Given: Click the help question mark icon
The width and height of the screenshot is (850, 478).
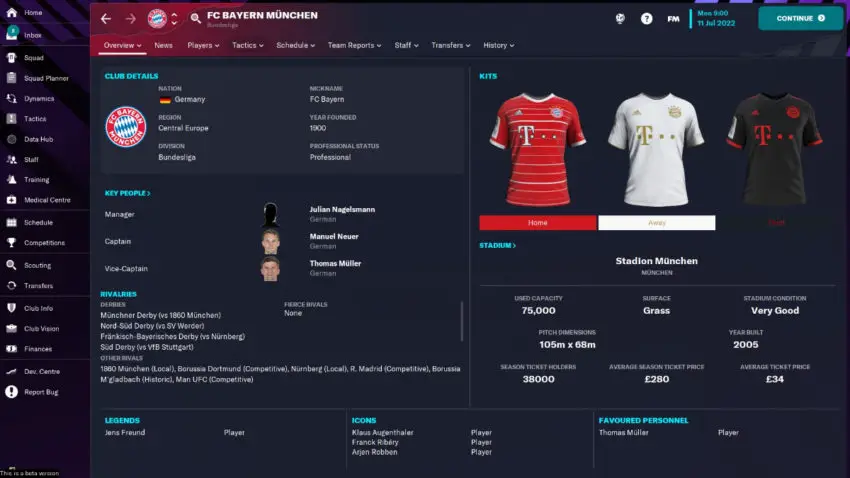Looking at the screenshot, I should pos(647,19).
